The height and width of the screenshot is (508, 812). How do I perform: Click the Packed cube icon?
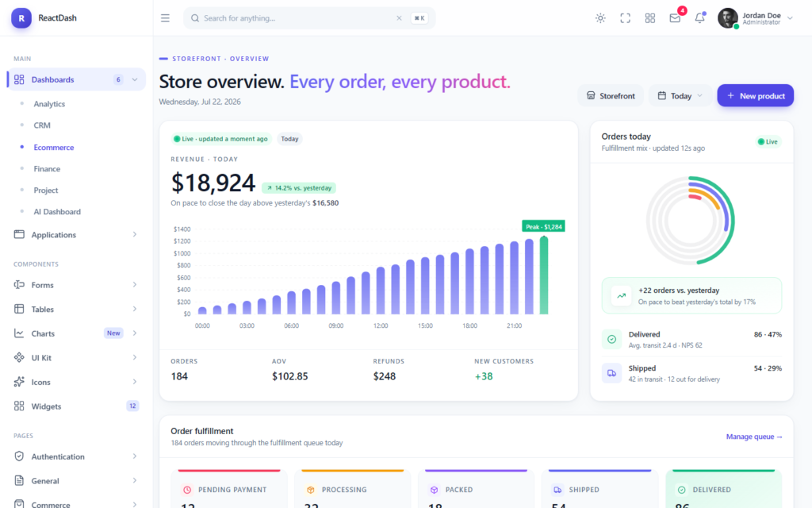(x=434, y=490)
